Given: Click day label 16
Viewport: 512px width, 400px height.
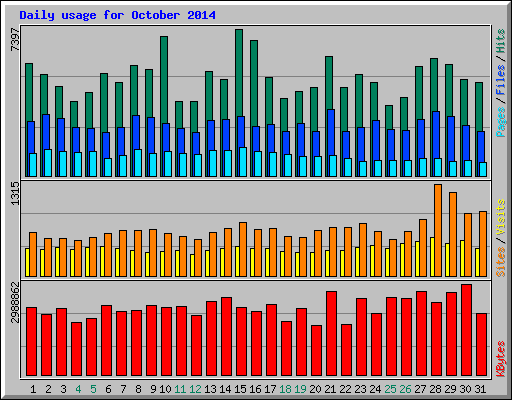Looking at the screenshot, I should [255, 389].
